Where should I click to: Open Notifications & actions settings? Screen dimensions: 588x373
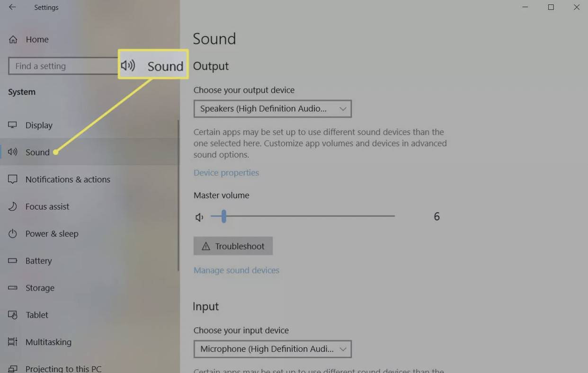(x=68, y=179)
